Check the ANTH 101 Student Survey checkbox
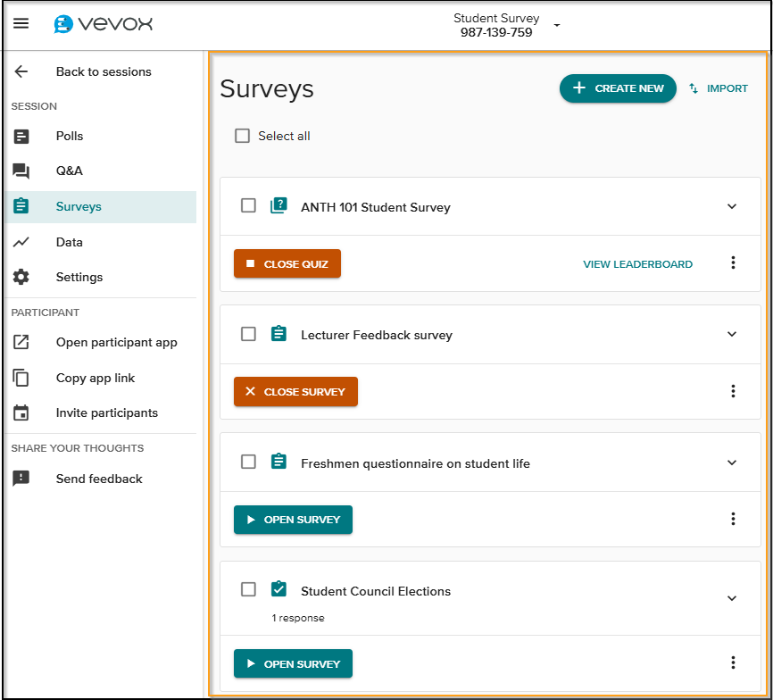The image size is (773, 700). [249, 206]
